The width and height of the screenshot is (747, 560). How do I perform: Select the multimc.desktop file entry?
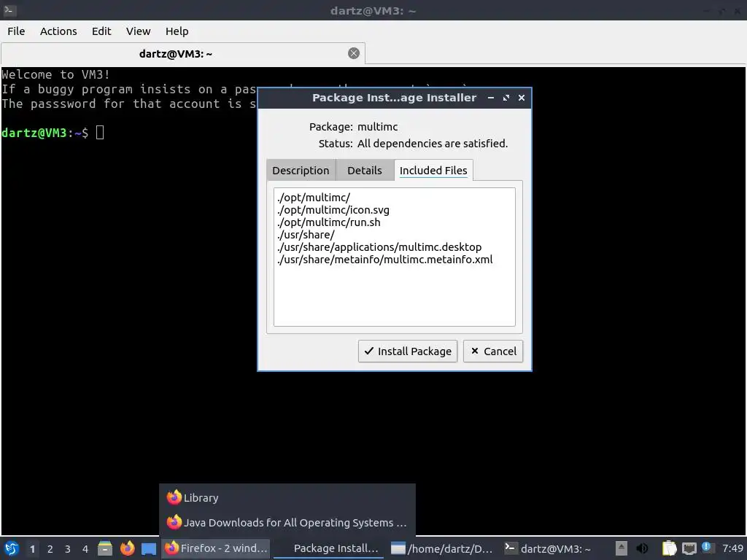[x=379, y=247]
